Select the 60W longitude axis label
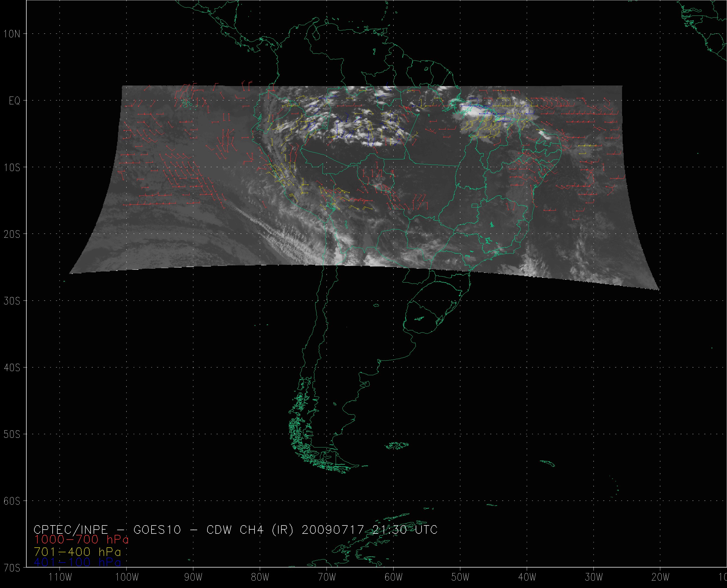Viewport: 727px width, 588px height. (394, 577)
